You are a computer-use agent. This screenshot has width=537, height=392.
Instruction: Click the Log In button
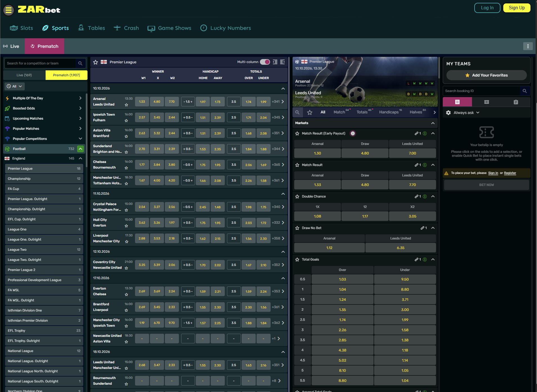point(487,8)
